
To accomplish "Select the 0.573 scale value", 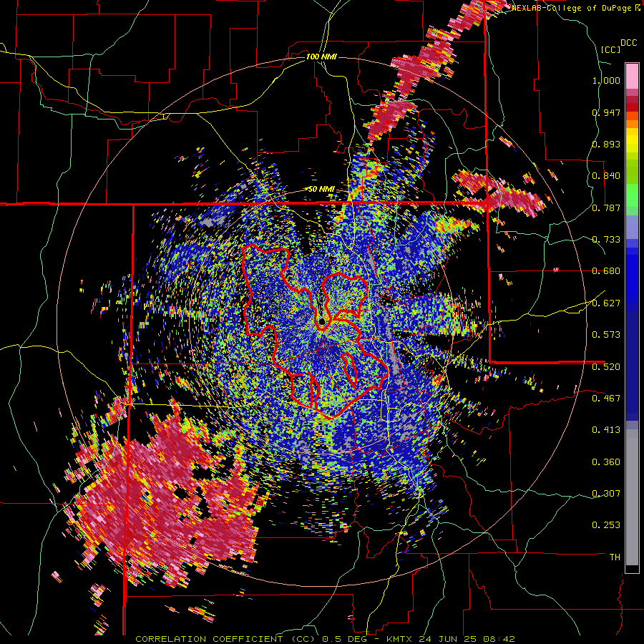I will (606, 335).
